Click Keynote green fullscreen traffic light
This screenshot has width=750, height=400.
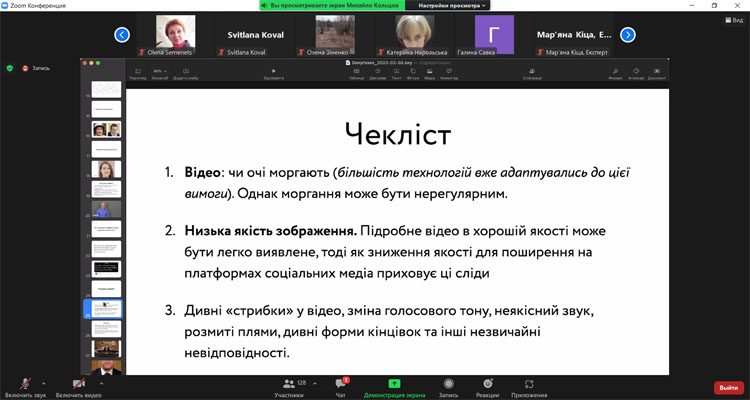[98, 63]
